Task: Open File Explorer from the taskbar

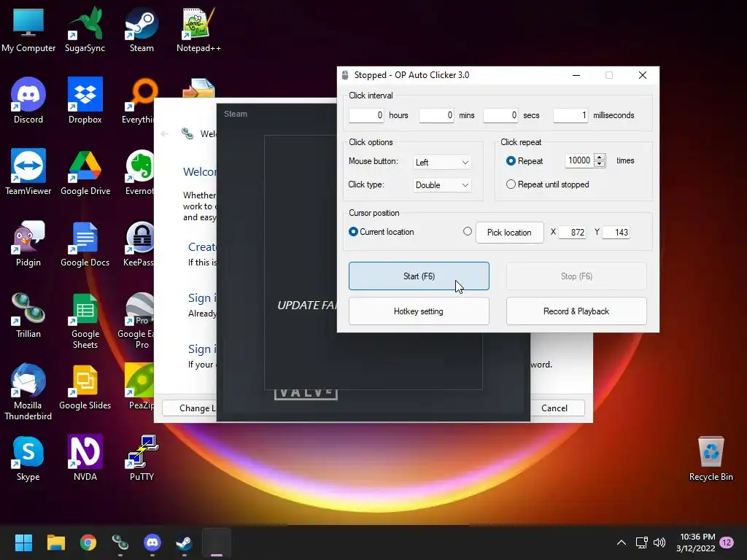Action: pyautogui.click(x=55, y=542)
